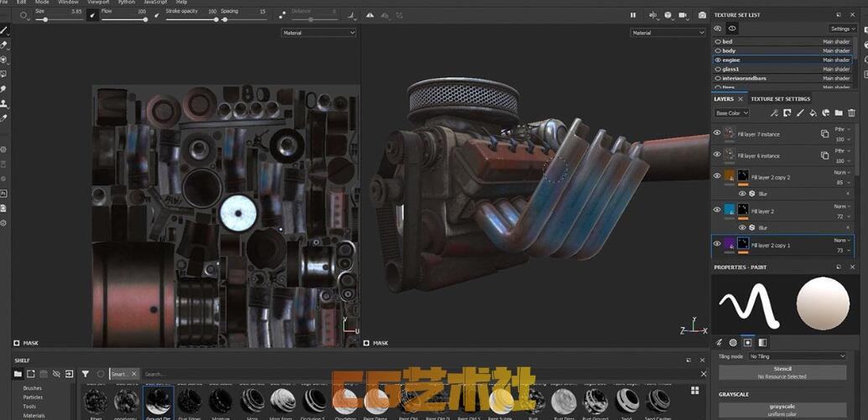Screen dimensions: 868x420
Task: Select the Paint brush tool
Action: [x=4, y=29]
